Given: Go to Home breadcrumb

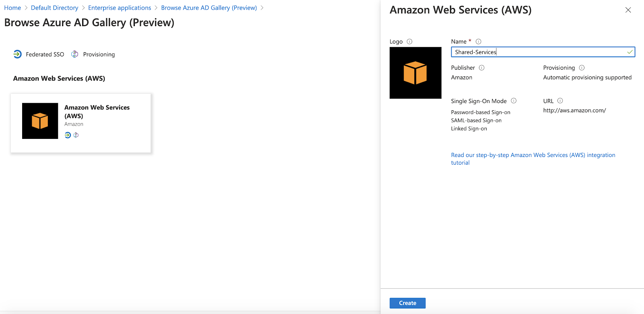Looking at the screenshot, I should tap(12, 8).
